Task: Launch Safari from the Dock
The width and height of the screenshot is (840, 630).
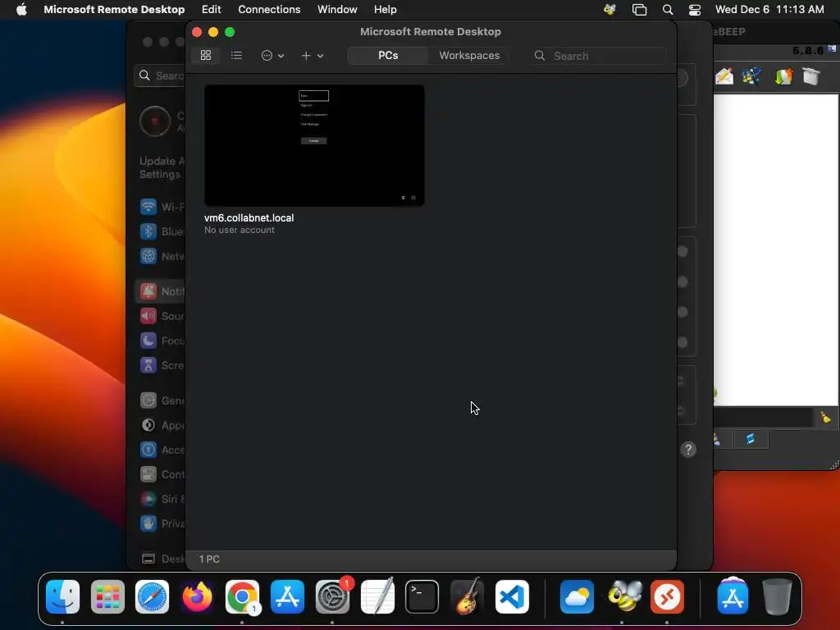Action: 152,597
